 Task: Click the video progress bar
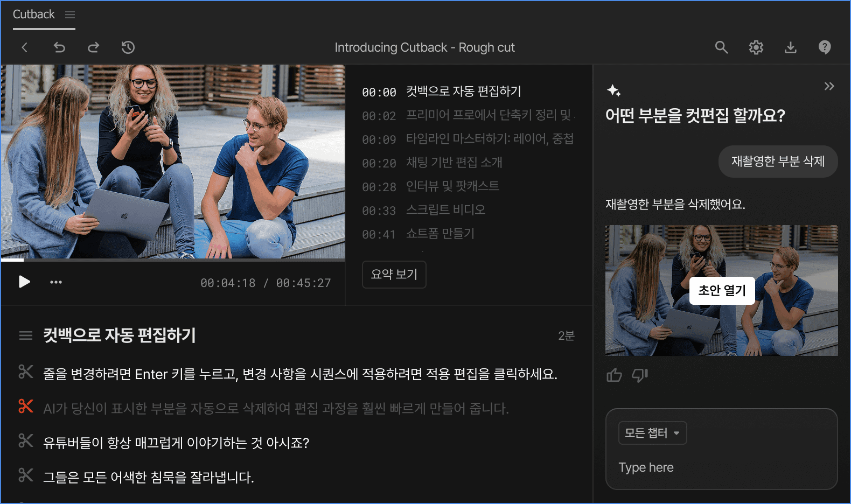(172, 260)
